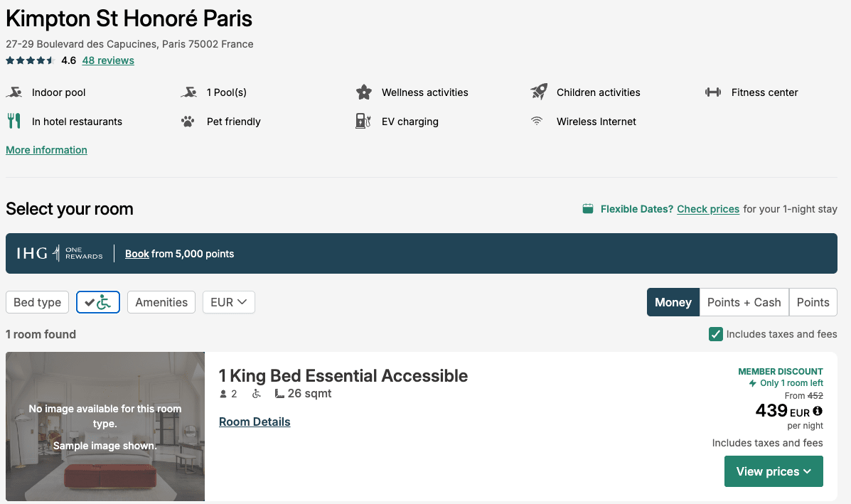Switch to the Points tab

pos(813,302)
